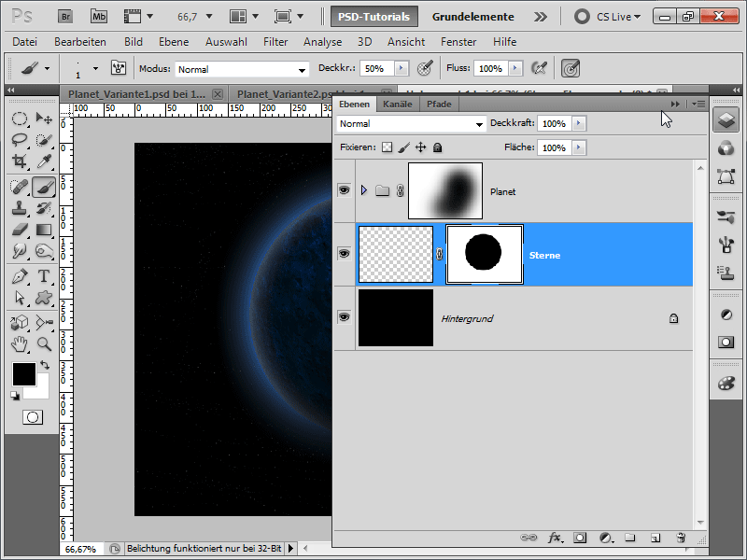Open the brush preset picker arrow

click(x=96, y=68)
